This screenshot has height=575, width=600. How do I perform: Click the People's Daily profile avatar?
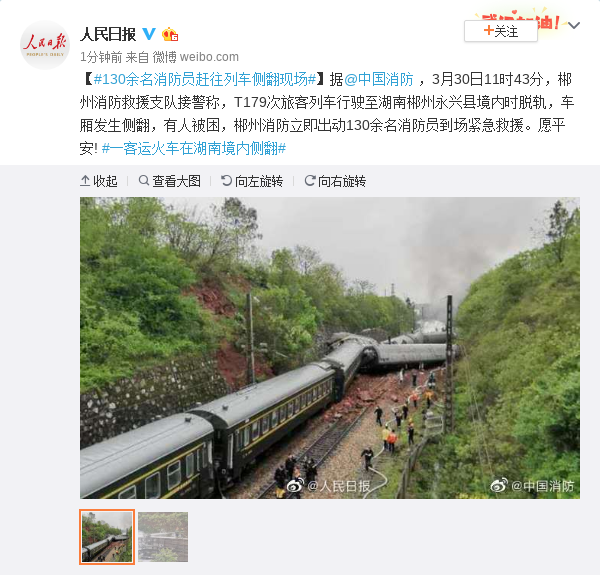(x=45, y=45)
